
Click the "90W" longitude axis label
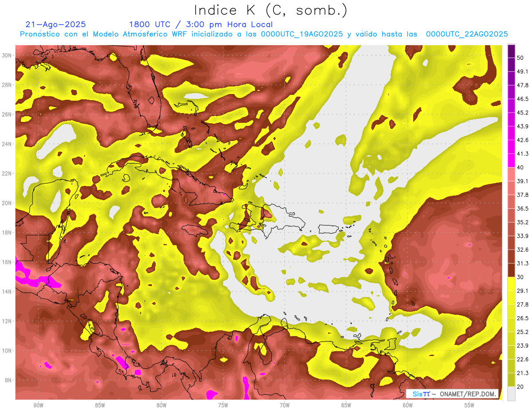point(38,406)
